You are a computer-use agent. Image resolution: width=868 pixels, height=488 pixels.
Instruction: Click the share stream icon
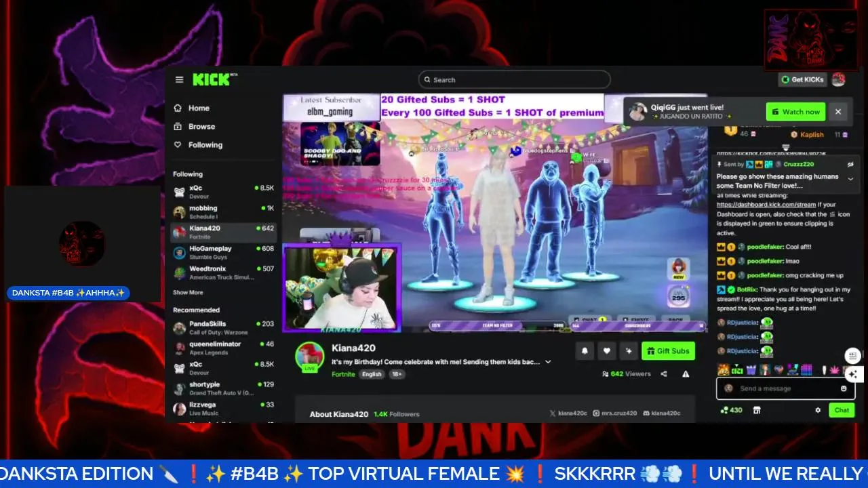(x=664, y=374)
